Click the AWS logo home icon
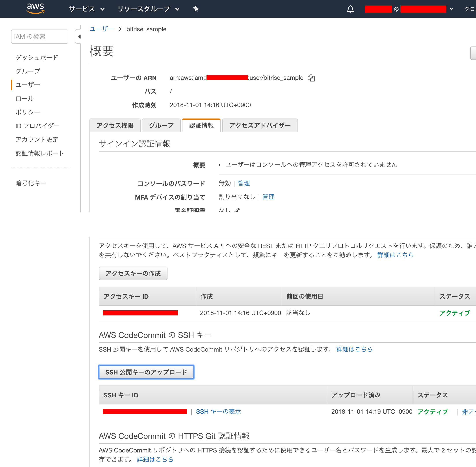Image resolution: width=476 pixels, height=467 pixels. pos(35,9)
